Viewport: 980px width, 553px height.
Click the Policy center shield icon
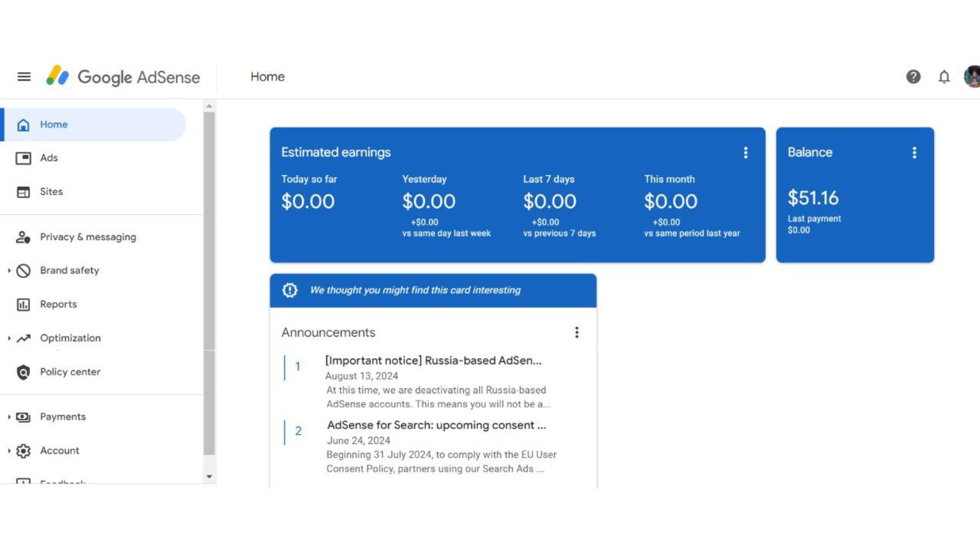click(x=24, y=372)
